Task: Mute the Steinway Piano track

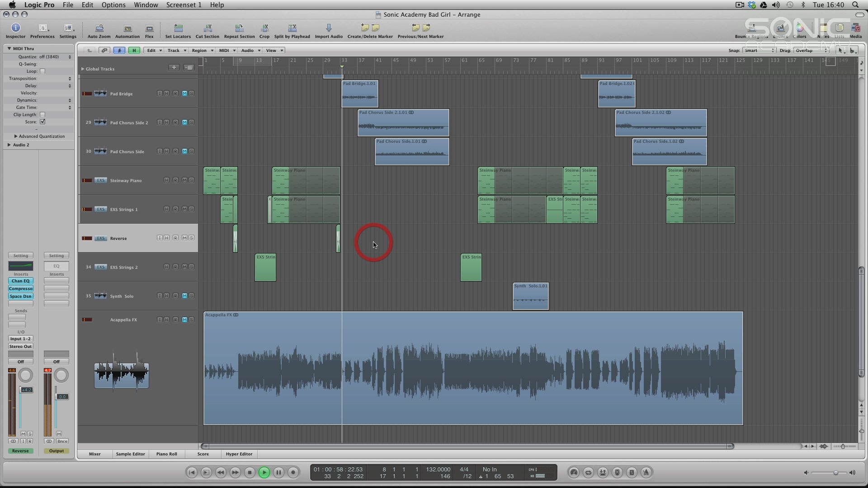Action: click(184, 180)
